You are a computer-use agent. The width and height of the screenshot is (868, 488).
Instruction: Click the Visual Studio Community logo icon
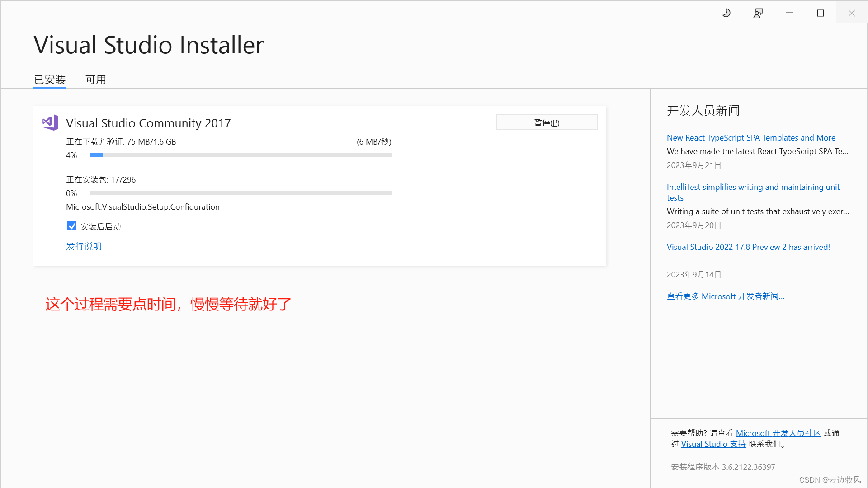click(x=50, y=122)
